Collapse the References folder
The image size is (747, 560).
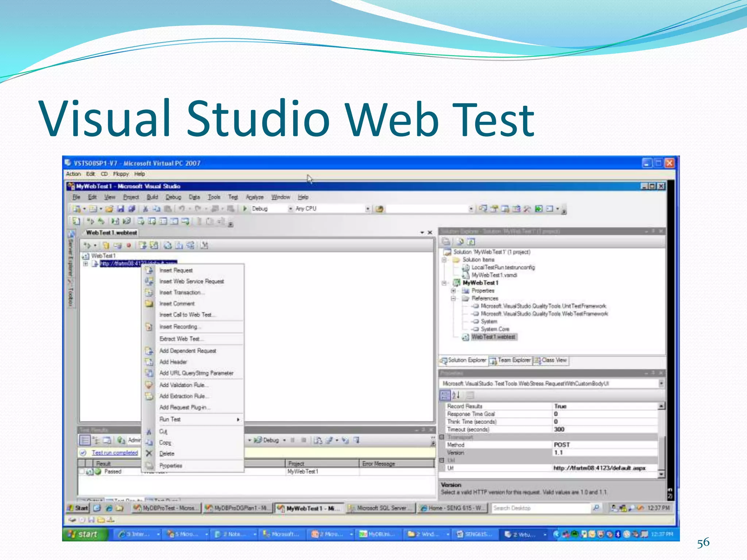pyautogui.click(x=453, y=299)
